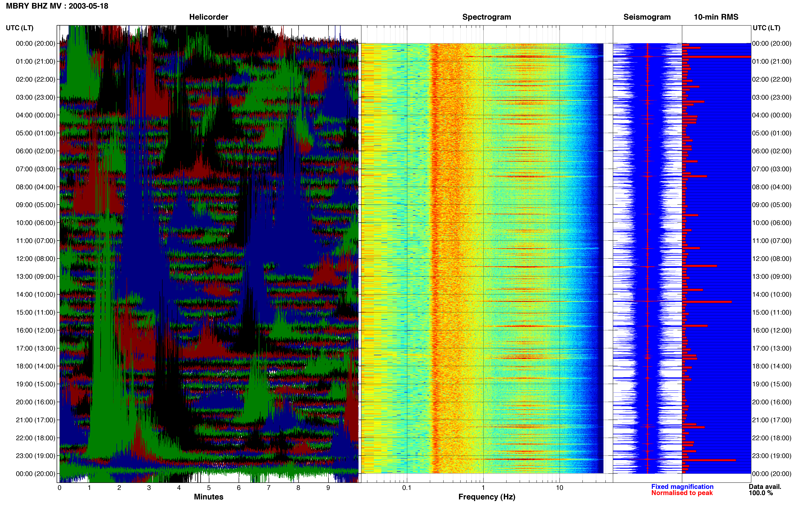Click the left '20:00 (16:00)' time label

[36, 402]
